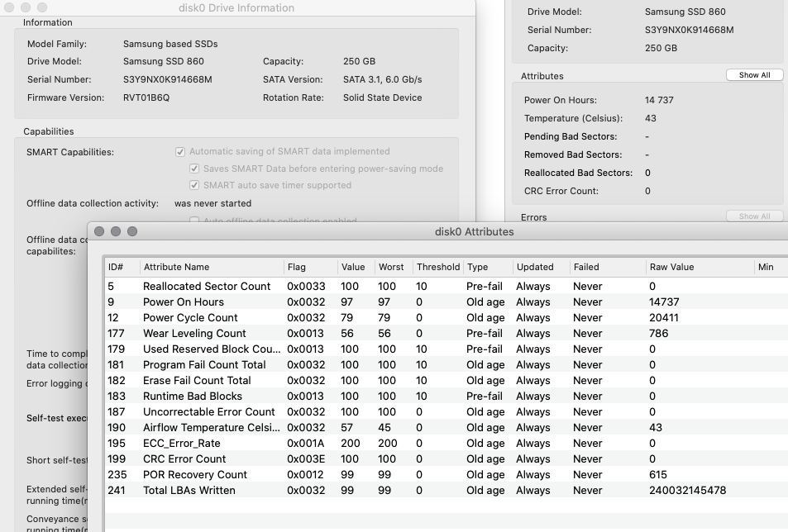Click Solid State Device rotation rate value

pyautogui.click(x=383, y=97)
